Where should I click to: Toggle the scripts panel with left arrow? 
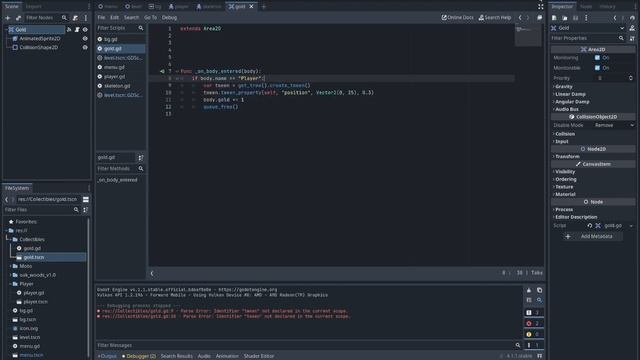(152, 273)
